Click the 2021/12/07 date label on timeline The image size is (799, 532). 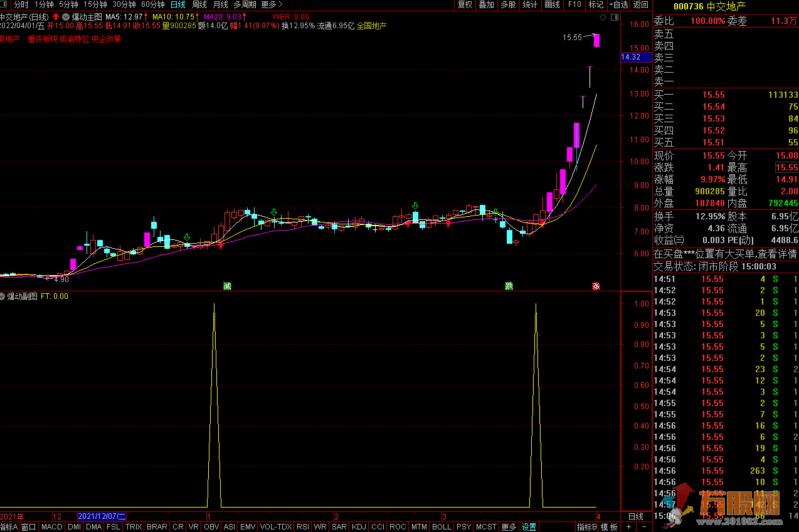pos(102,516)
